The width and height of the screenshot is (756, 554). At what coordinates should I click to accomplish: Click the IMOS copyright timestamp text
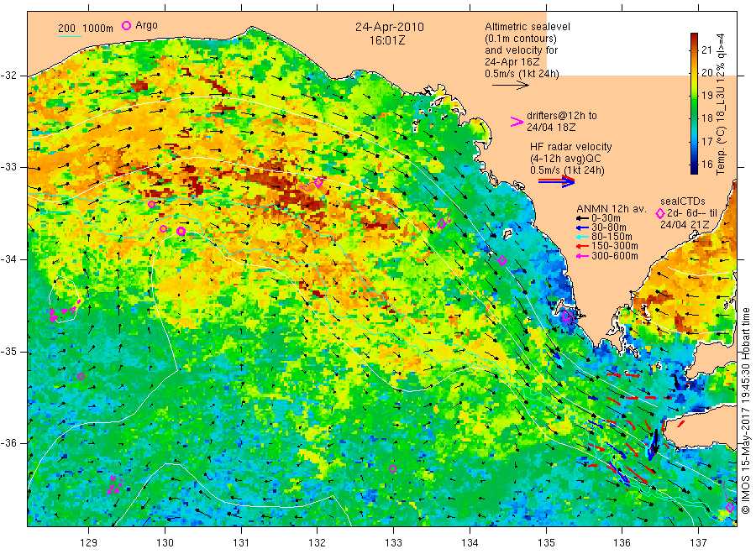point(745,410)
